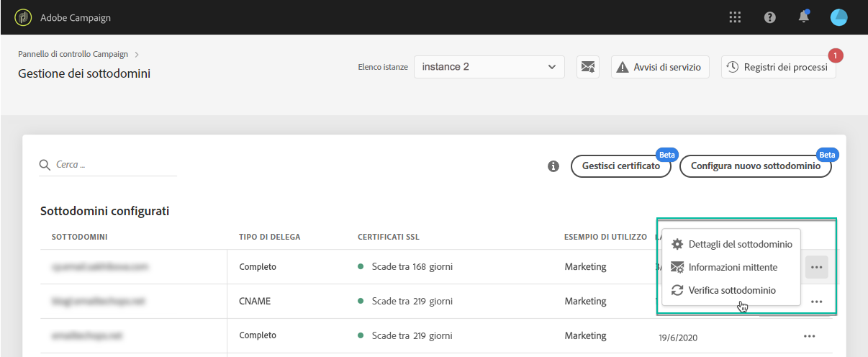Image resolution: width=868 pixels, height=357 pixels.
Task: Open the help question mark icon
Action: pyautogui.click(x=769, y=17)
